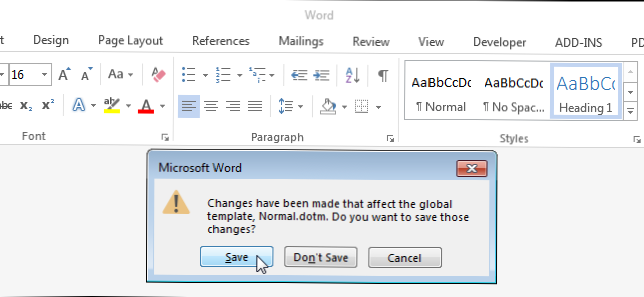Switch to the Page Layout tab
The height and width of the screenshot is (297, 644).
point(130,41)
